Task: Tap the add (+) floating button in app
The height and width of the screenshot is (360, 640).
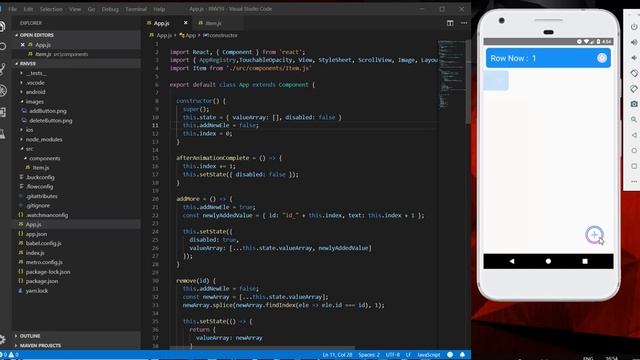Action: 594,235
